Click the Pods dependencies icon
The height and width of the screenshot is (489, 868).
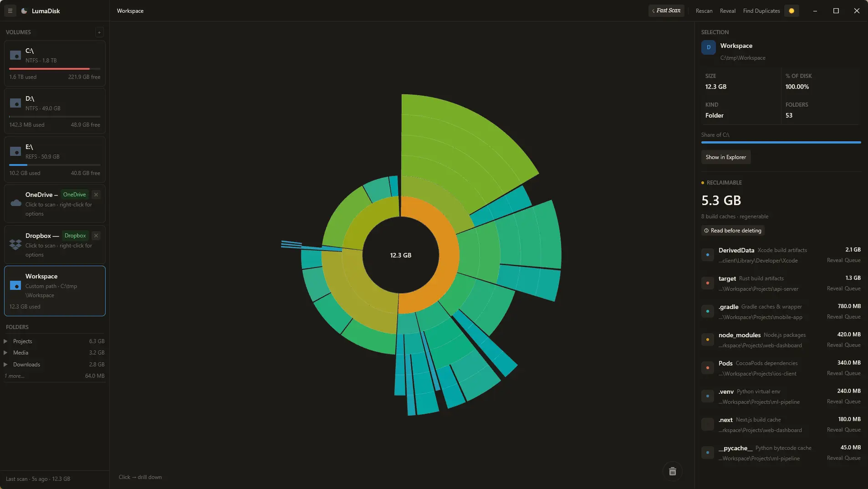(708, 368)
